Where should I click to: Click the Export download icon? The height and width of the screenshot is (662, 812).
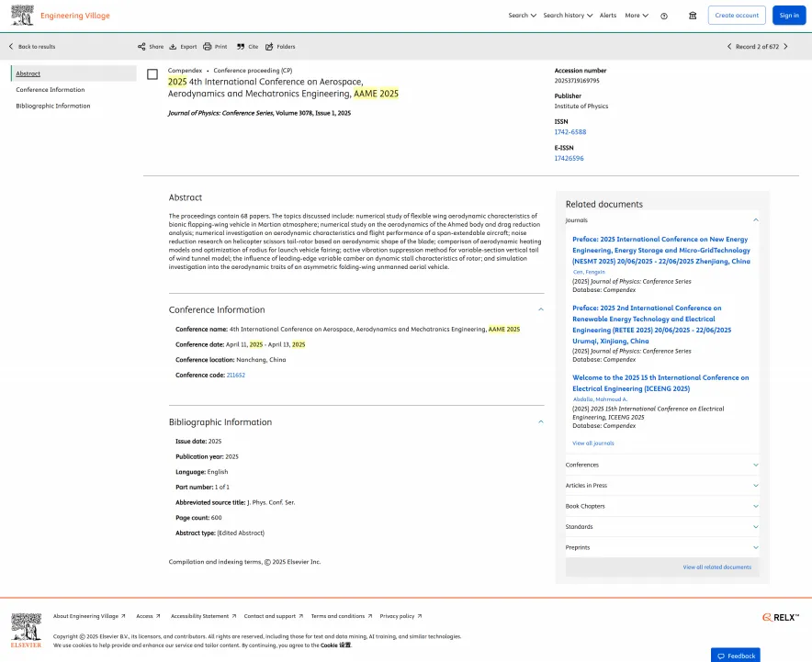pos(173,47)
